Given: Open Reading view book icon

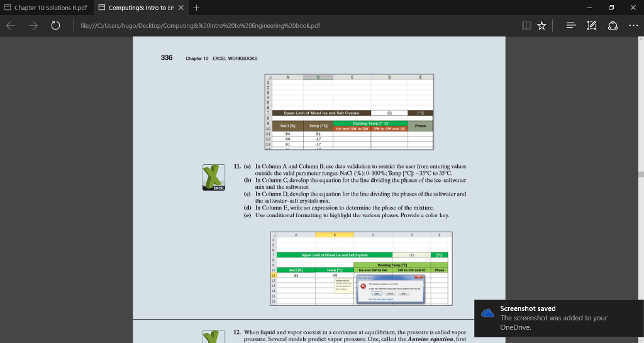Looking at the screenshot, I should [x=526, y=25].
